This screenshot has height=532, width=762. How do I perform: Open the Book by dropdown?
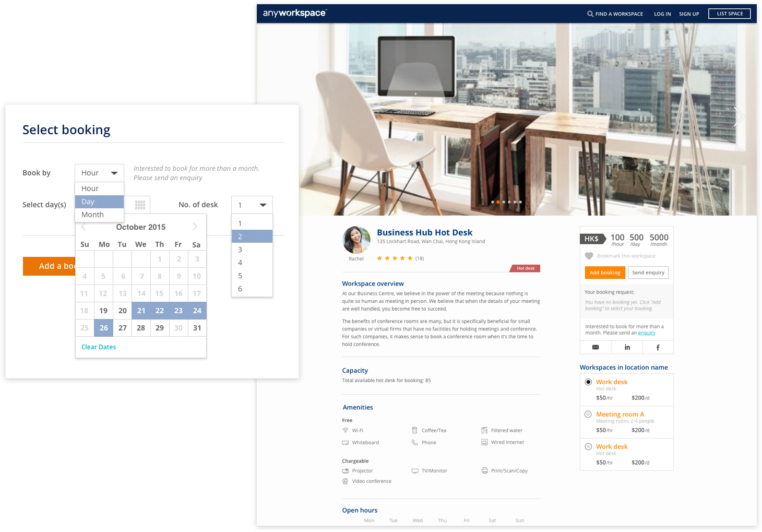pos(99,173)
